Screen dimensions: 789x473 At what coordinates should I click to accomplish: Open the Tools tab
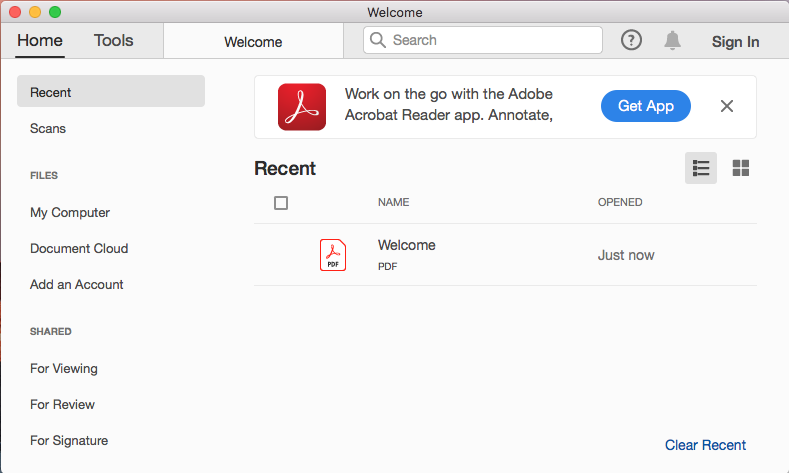pos(114,41)
